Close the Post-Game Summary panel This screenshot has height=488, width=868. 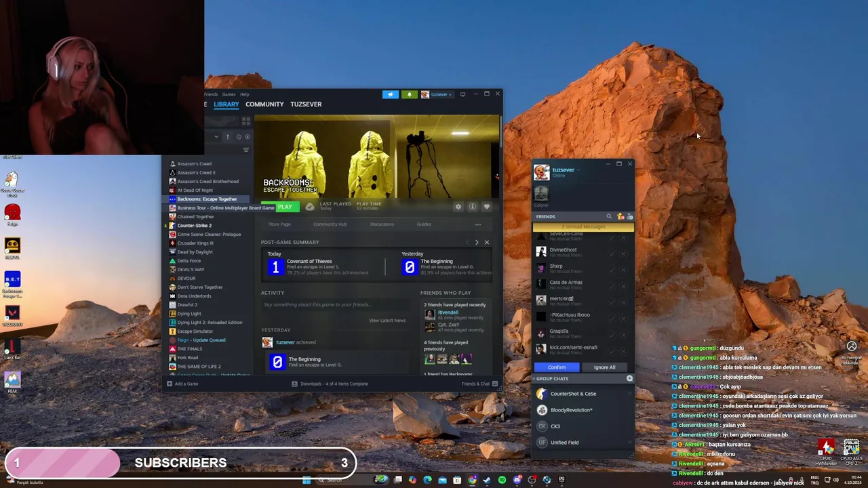coord(486,242)
